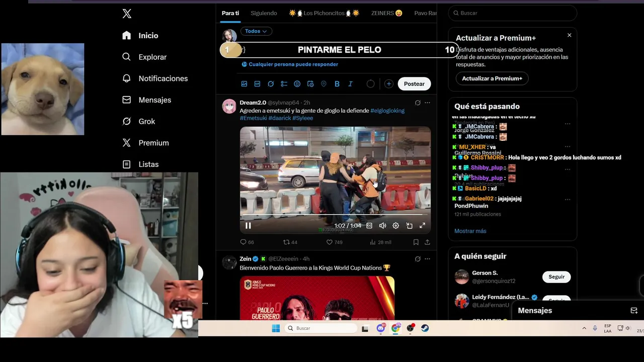Viewport: 644px width, 362px height.
Task: Show hidden system tray icons
Action: pos(584,328)
